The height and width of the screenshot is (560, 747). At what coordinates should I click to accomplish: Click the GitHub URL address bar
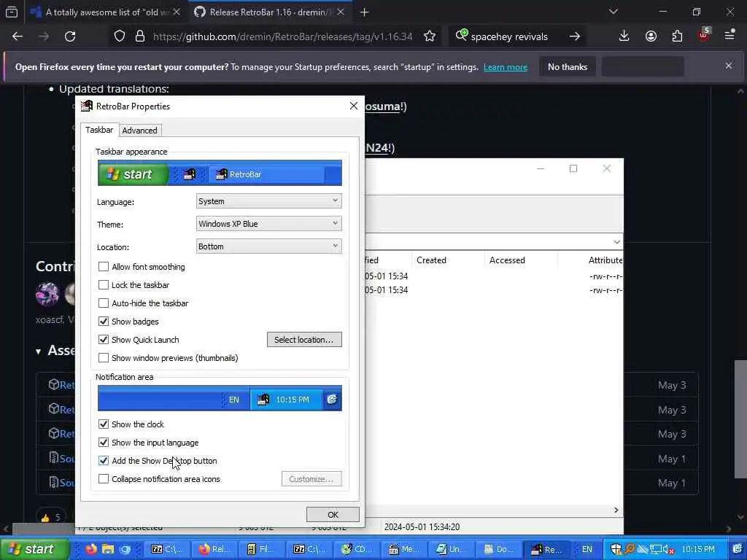(x=282, y=36)
